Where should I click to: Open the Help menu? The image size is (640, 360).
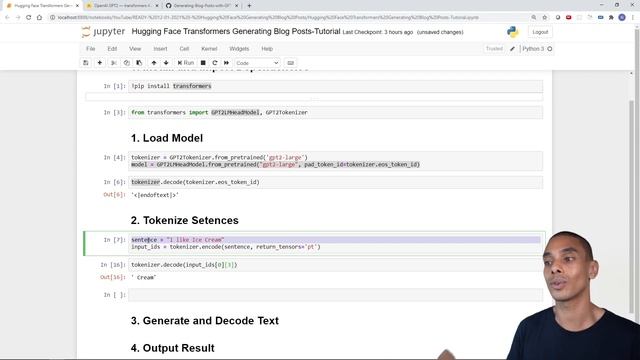click(x=267, y=49)
